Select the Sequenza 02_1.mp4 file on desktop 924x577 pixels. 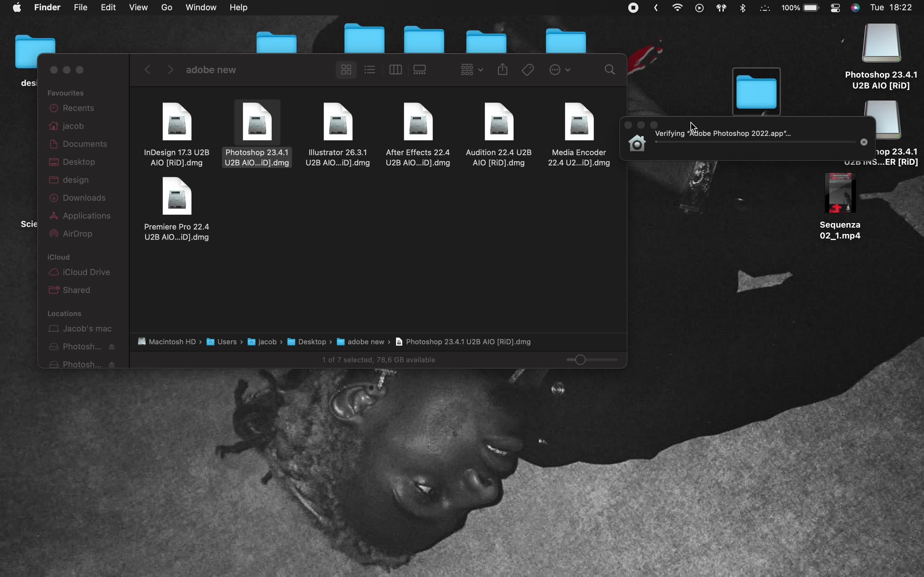point(840,193)
